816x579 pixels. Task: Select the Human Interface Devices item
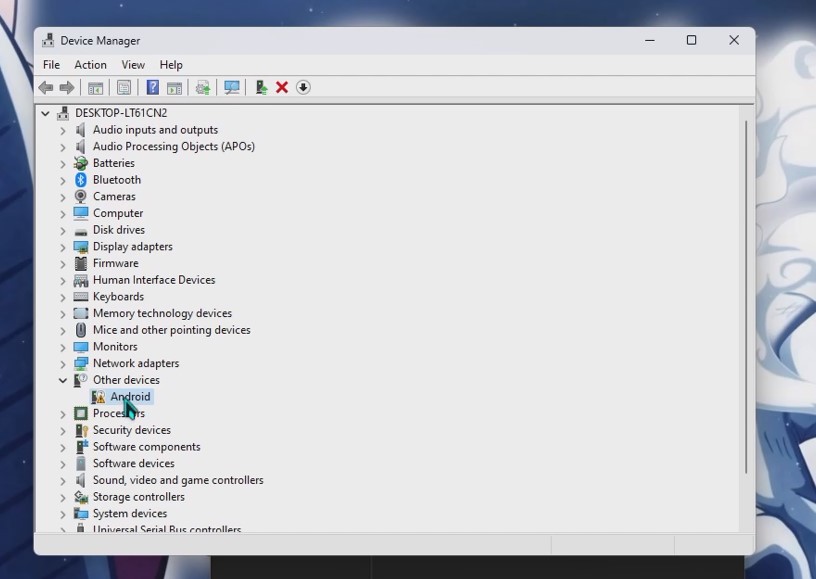click(154, 280)
